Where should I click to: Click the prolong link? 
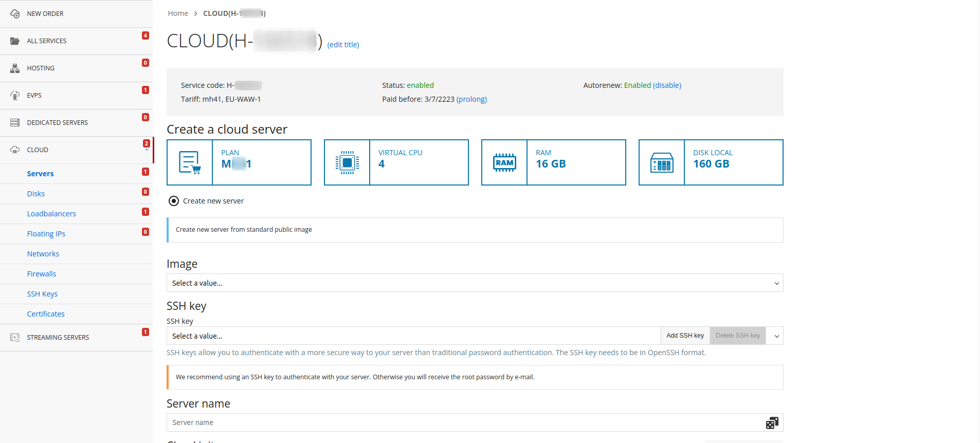[x=471, y=99]
